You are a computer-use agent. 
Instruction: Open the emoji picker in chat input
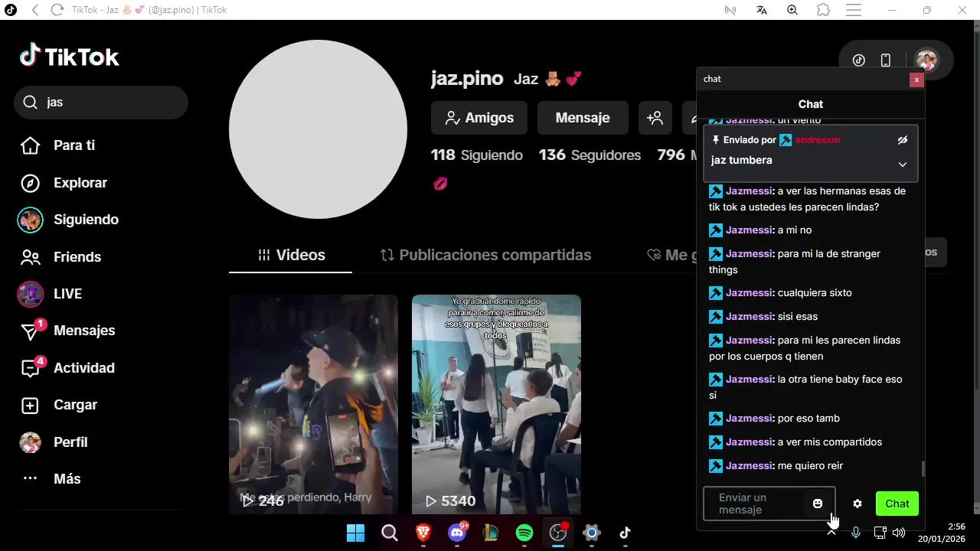click(x=818, y=504)
